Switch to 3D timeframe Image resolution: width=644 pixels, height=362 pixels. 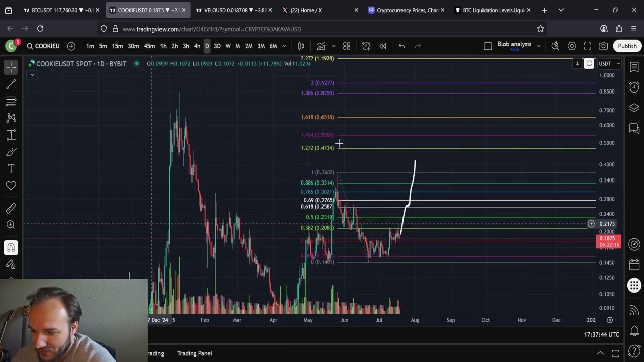coord(217,46)
